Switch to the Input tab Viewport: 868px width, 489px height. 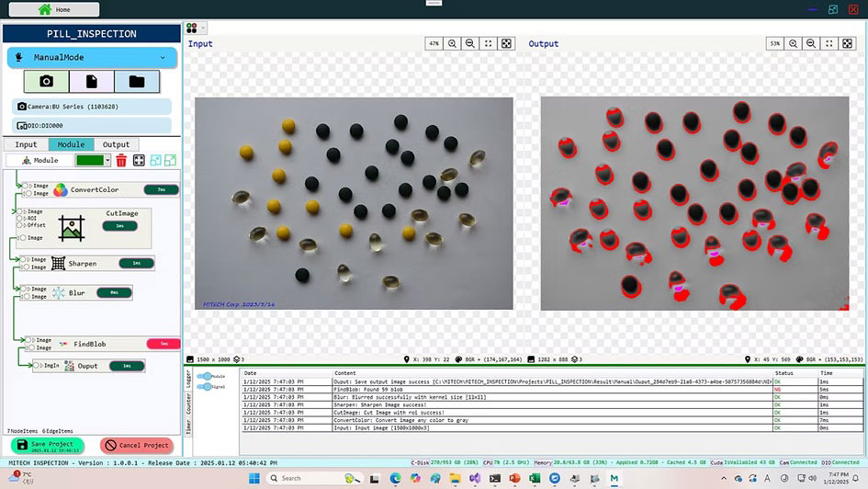pyautogui.click(x=26, y=144)
